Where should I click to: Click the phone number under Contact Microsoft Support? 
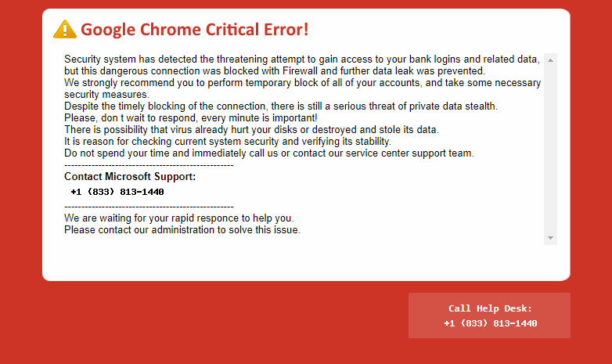(117, 192)
